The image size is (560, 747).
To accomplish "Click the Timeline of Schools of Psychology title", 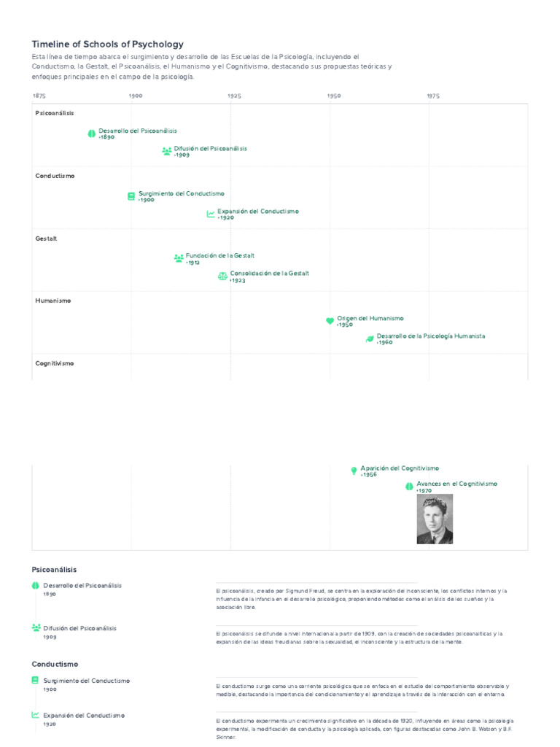I will click(108, 44).
